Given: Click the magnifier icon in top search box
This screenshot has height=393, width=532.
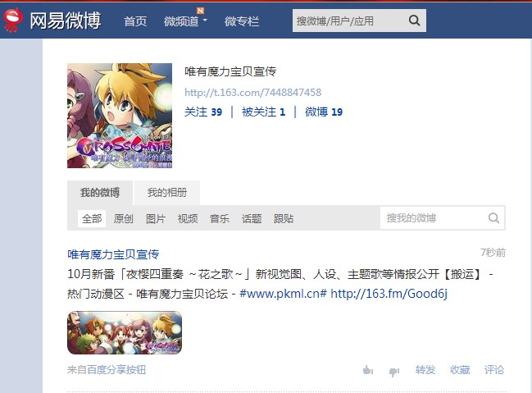Looking at the screenshot, I should (414, 21).
